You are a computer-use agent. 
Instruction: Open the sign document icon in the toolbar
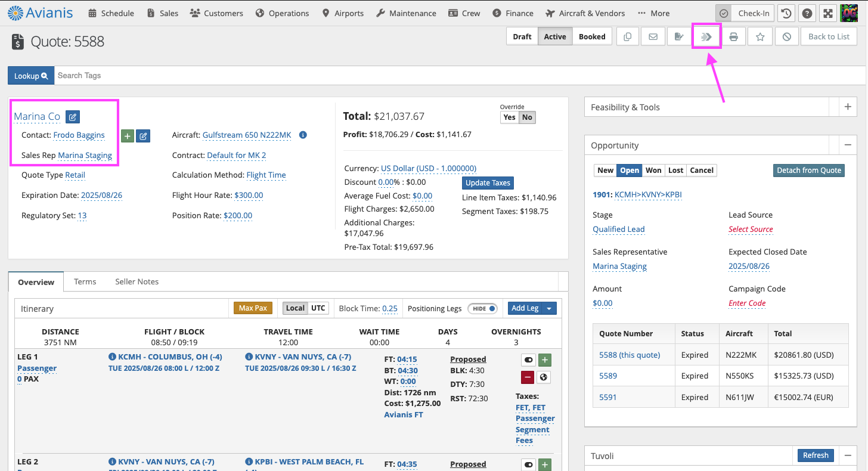pos(679,36)
